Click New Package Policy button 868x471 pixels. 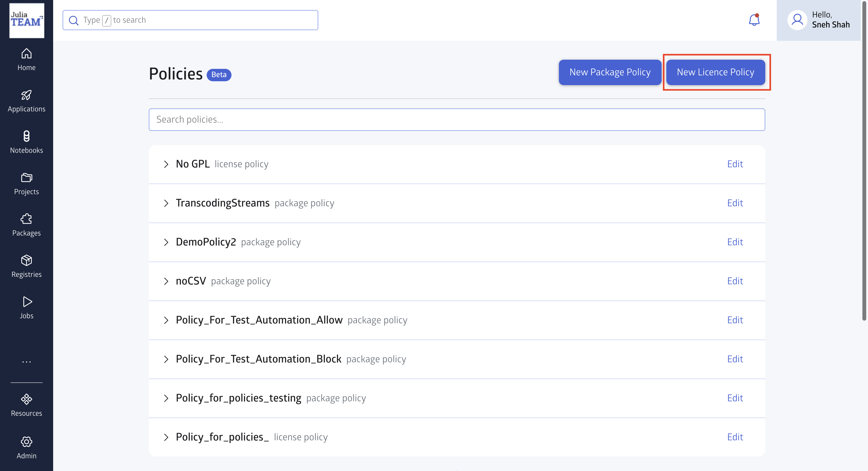[610, 72]
